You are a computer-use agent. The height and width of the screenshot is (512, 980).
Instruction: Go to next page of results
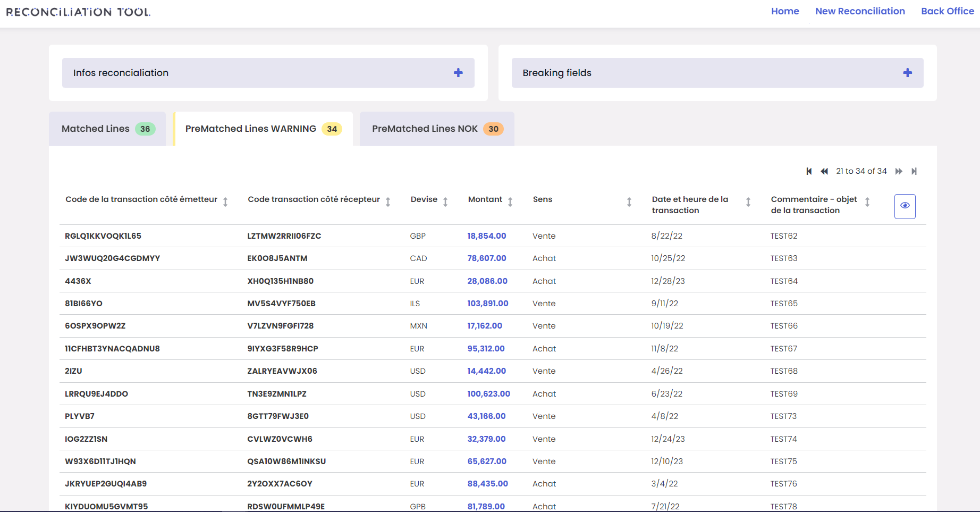pyautogui.click(x=899, y=171)
